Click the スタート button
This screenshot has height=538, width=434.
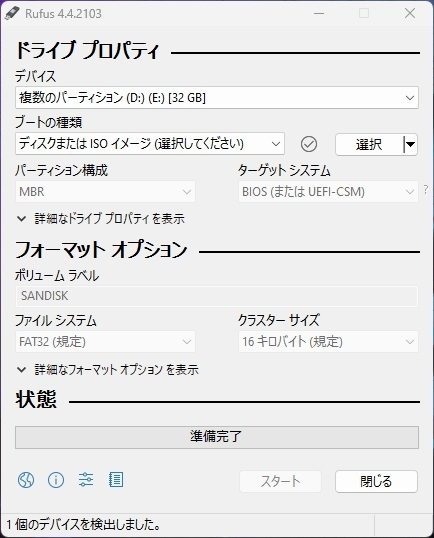(x=280, y=481)
